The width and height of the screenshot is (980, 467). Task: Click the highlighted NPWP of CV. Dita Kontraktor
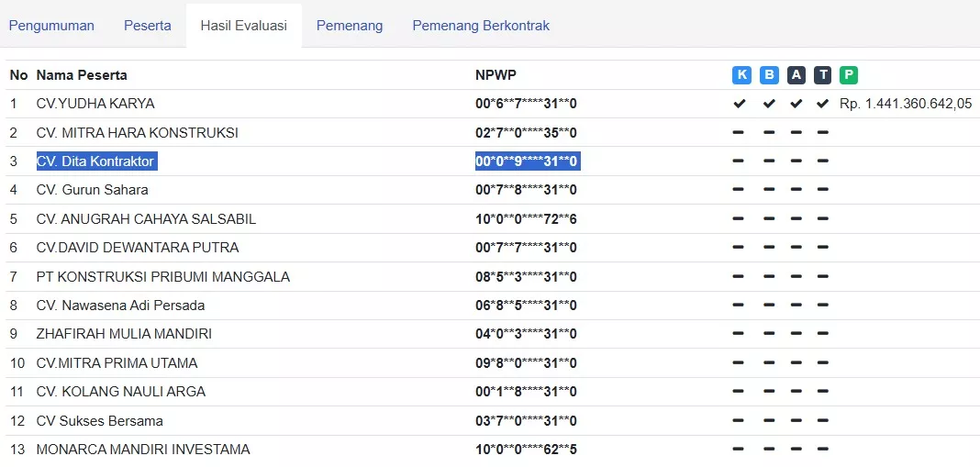coord(527,161)
